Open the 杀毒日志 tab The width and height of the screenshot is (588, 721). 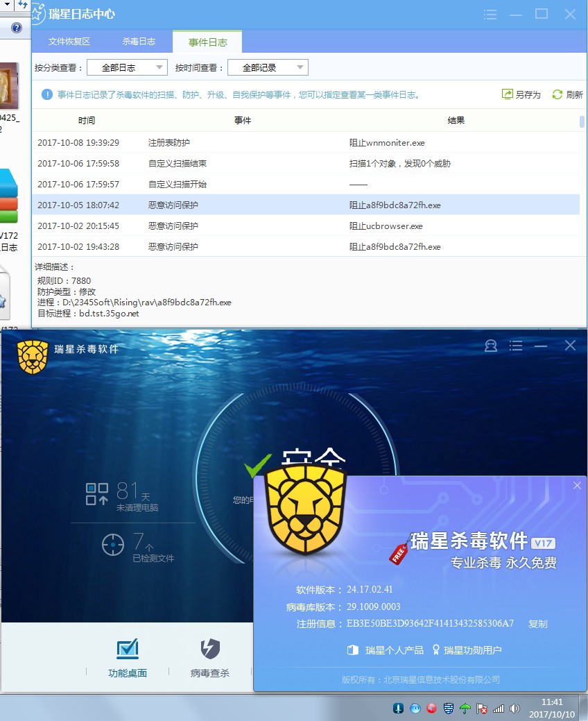click(139, 42)
